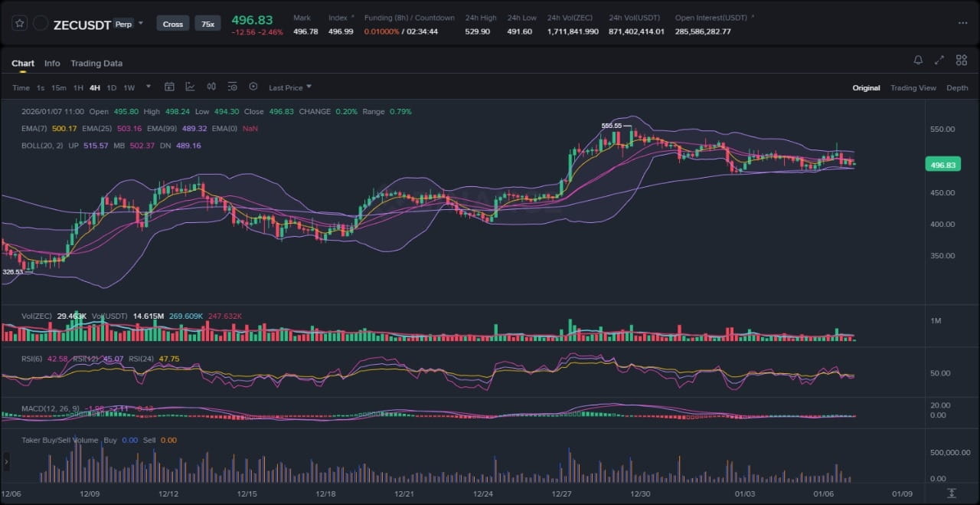The height and width of the screenshot is (505, 980).
Task: Add ZECUSDT to favorites with star icon
Action: [20, 24]
